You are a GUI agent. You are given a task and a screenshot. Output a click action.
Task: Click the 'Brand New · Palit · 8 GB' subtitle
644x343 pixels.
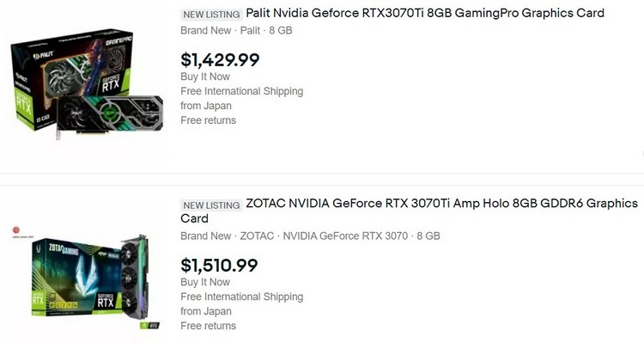point(236,30)
